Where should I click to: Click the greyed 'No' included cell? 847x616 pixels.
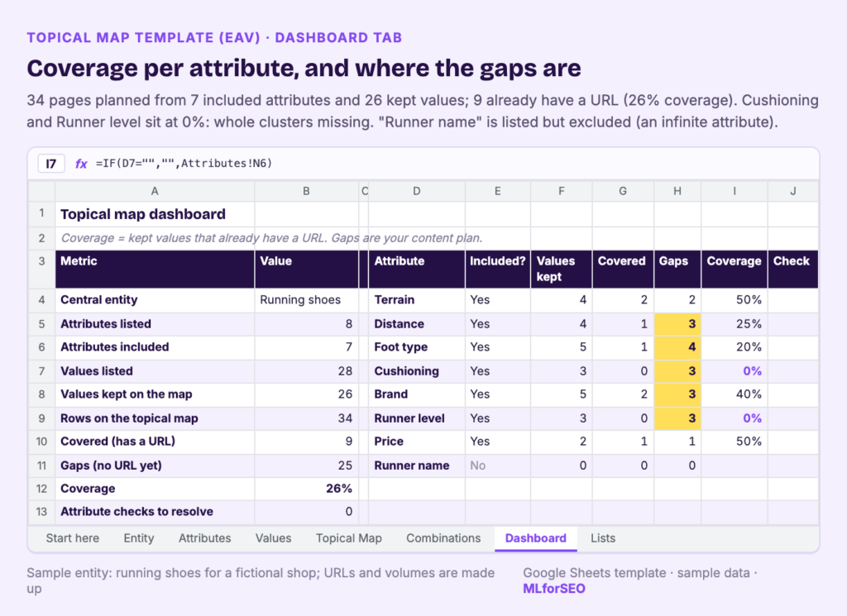pyautogui.click(x=497, y=466)
